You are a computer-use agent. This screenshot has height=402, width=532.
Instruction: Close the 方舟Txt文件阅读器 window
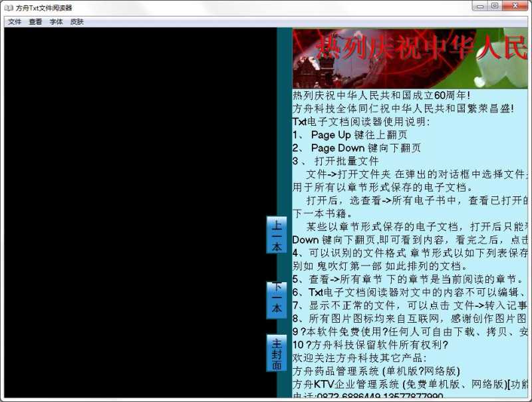coord(516,5)
